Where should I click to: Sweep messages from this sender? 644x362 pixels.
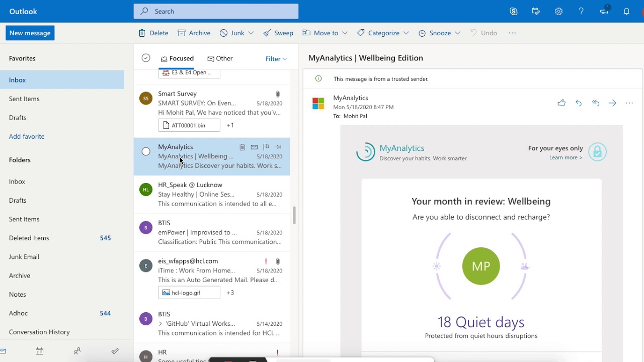(278, 33)
